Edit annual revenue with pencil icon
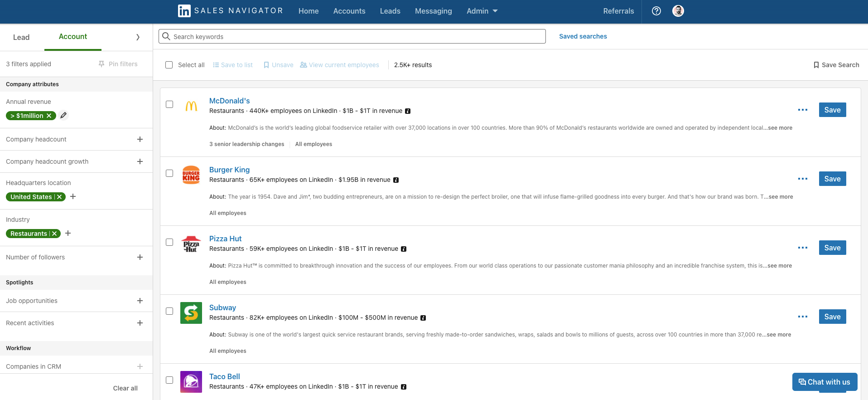 [64, 115]
